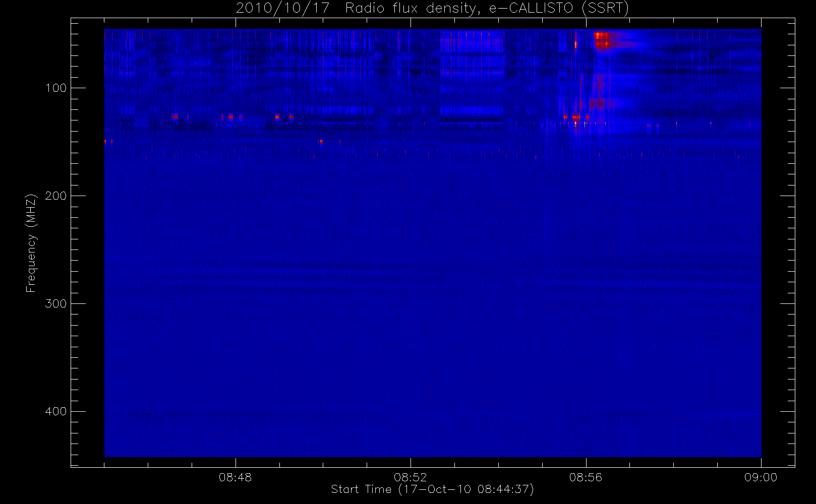This screenshot has width=816, height=504.
Task: Click the 300 frequency tick label
Action: point(56,304)
